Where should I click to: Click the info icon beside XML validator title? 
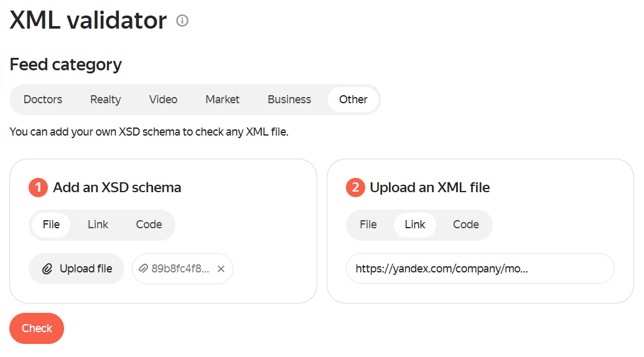182,21
